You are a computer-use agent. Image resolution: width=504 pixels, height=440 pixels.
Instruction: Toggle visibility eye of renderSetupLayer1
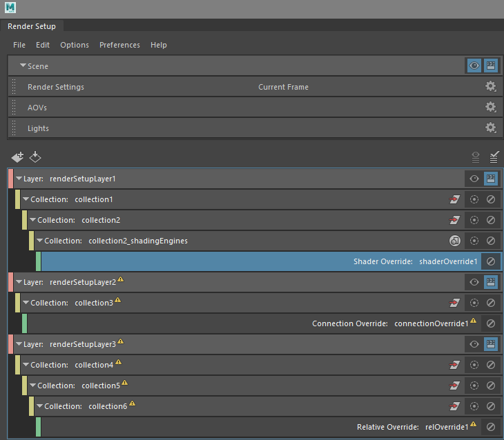[x=474, y=179]
